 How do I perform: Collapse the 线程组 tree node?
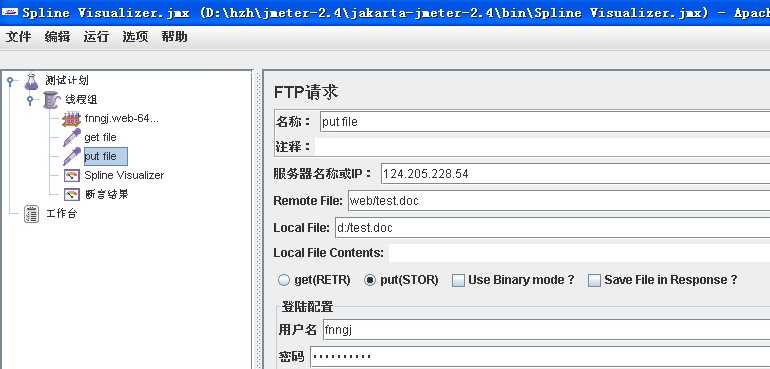pyautogui.click(x=30, y=100)
